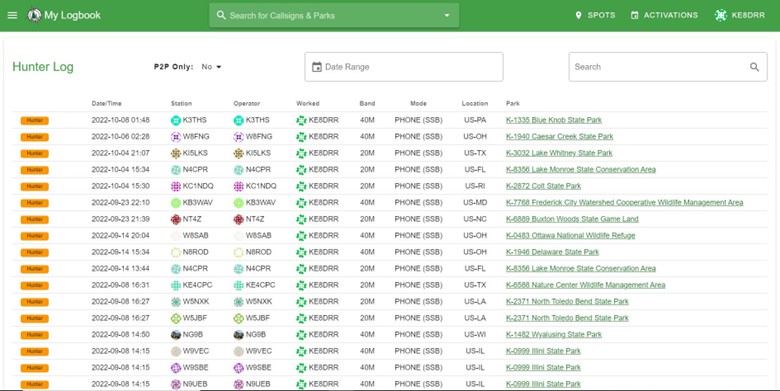Screen dimensions: 780x391
Task: Click the Hunter badge in the K3THS row
Action: tap(34, 120)
